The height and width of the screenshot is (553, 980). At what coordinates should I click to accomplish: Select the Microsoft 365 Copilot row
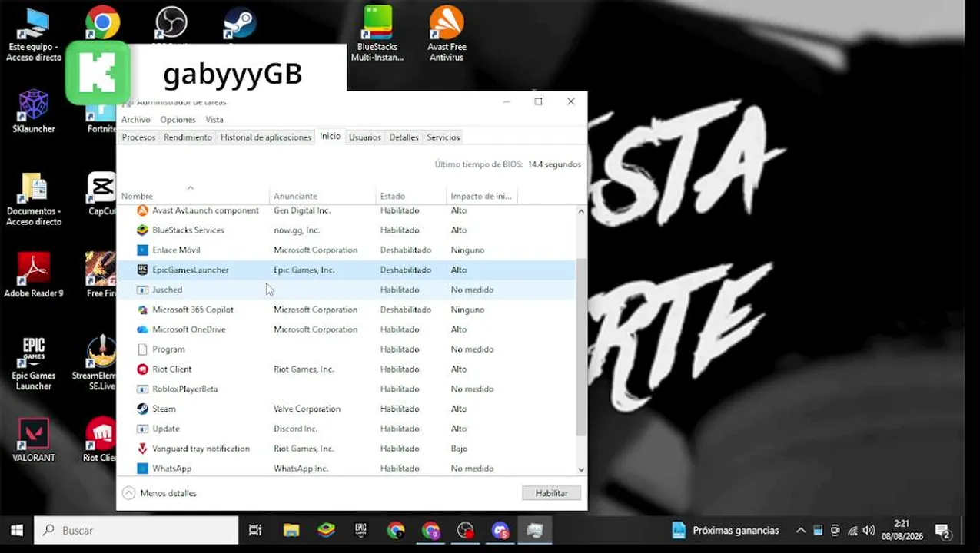pos(346,310)
